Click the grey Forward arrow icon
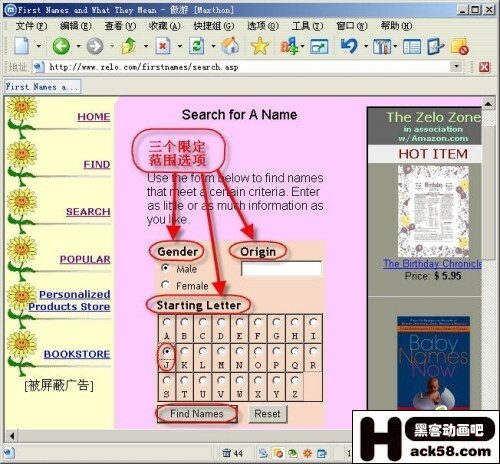500x464 pixels. coord(95,46)
